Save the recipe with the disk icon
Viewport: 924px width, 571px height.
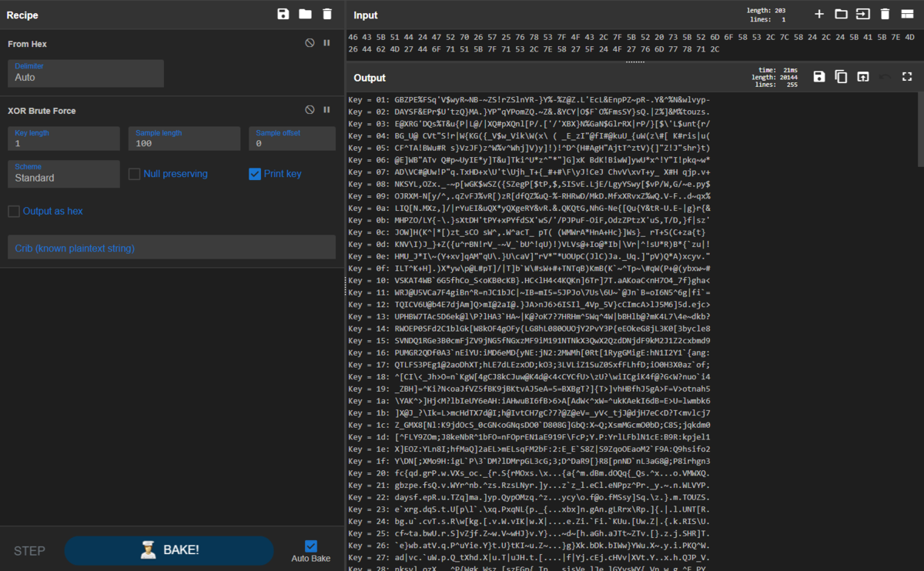(x=283, y=14)
